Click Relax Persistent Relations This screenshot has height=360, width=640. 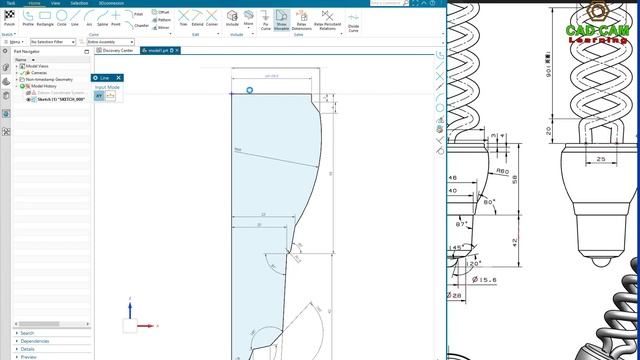tap(327, 20)
